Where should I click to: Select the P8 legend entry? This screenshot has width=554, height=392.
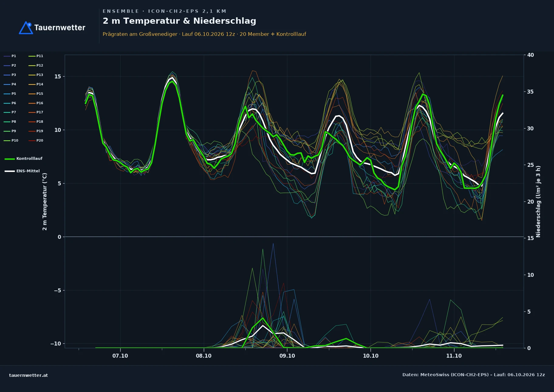coord(10,122)
